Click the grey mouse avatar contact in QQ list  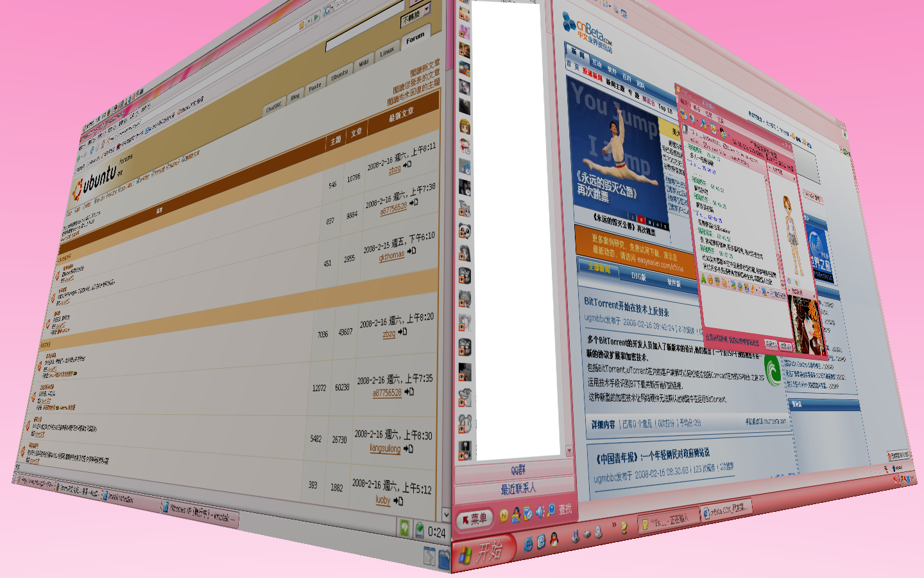pyautogui.click(x=465, y=424)
